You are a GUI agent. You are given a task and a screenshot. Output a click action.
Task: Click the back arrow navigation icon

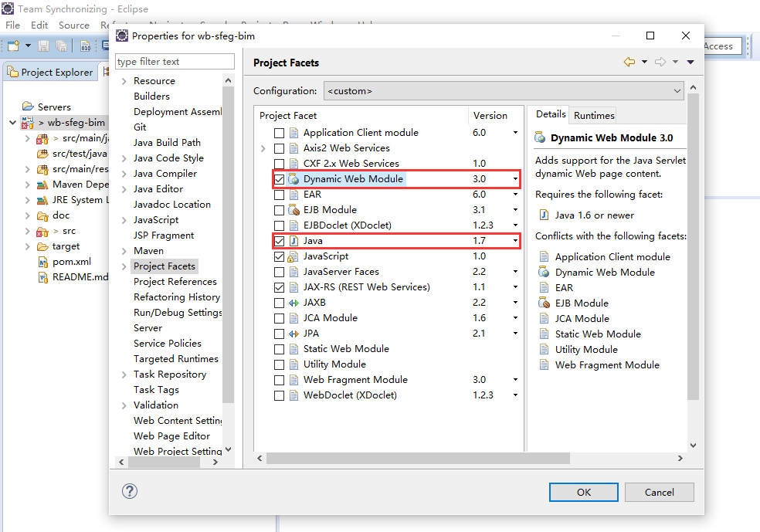tap(629, 63)
